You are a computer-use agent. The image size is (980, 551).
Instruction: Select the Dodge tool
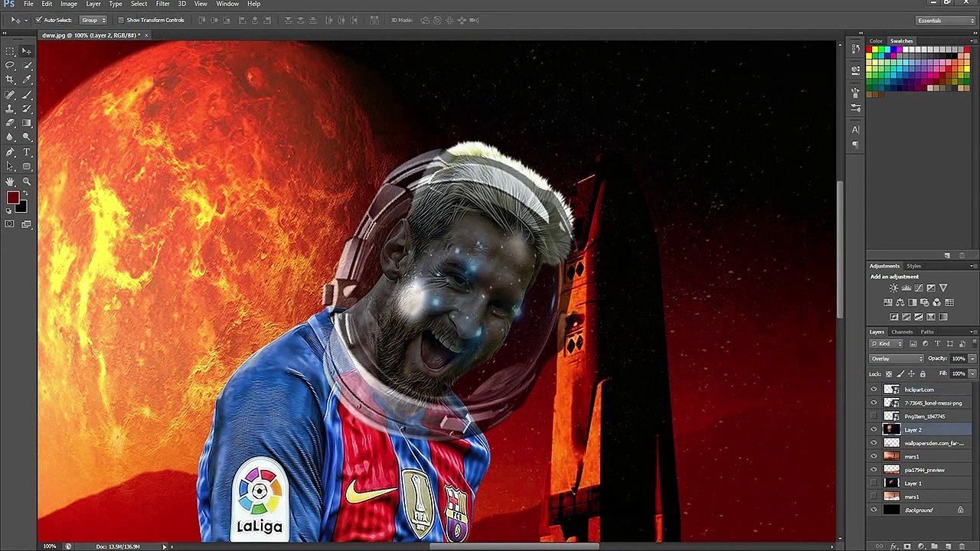[x=27, y=137]
